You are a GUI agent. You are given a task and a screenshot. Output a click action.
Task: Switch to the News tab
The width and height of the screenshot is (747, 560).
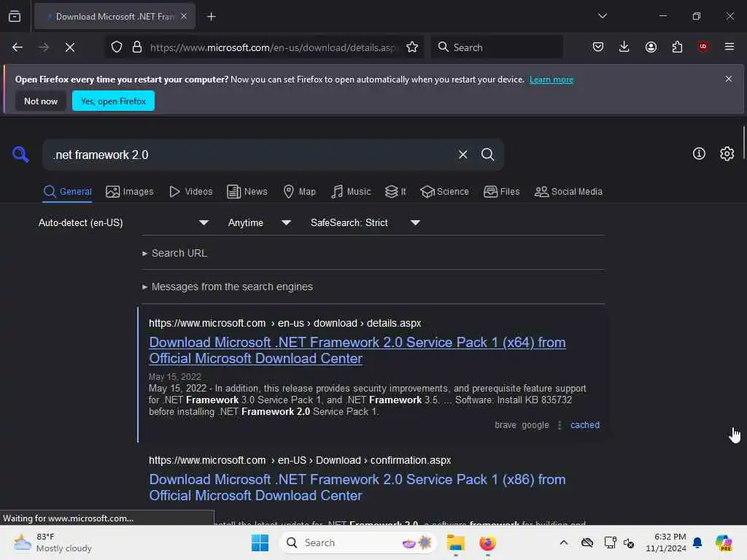[x=247, y=192]
